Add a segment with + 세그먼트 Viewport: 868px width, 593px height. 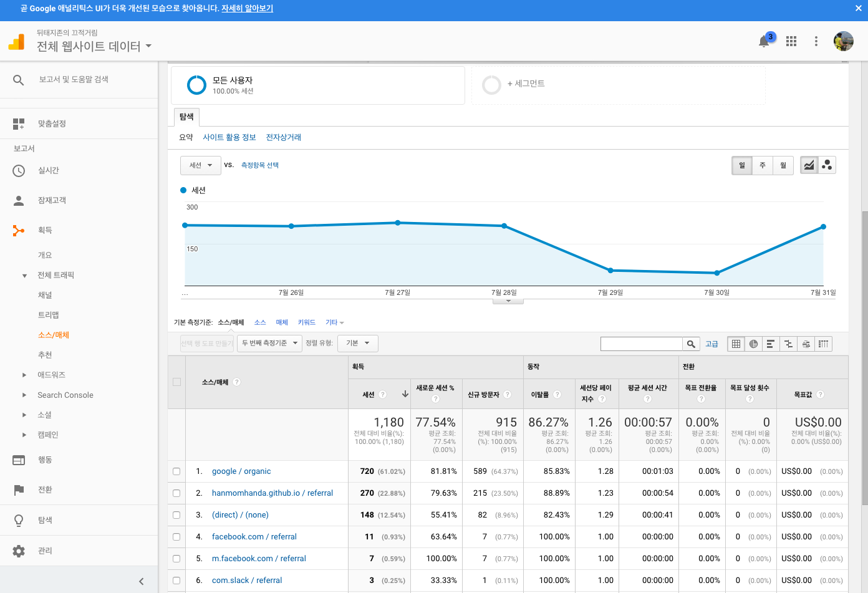526,84
